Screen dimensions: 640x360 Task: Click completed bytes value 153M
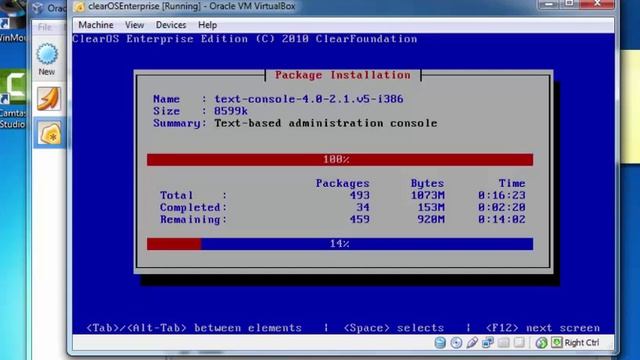pos(431,207)
